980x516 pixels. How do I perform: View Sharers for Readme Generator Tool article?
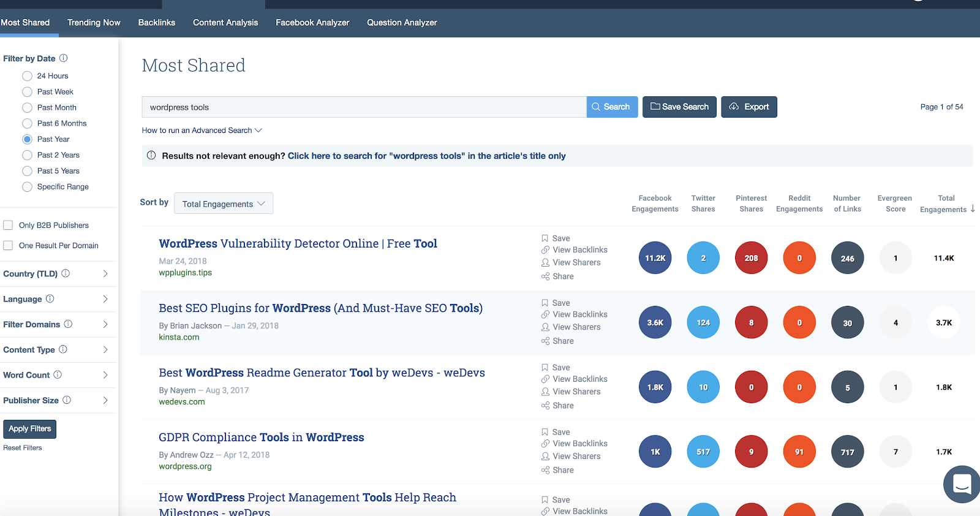(x=571, y=392)
